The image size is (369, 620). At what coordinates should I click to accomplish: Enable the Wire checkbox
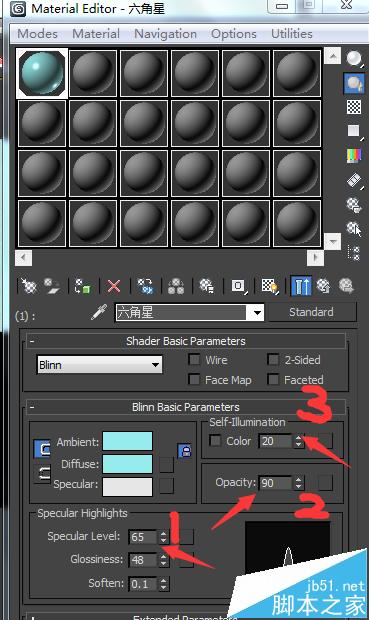click(x=194, y=359)
